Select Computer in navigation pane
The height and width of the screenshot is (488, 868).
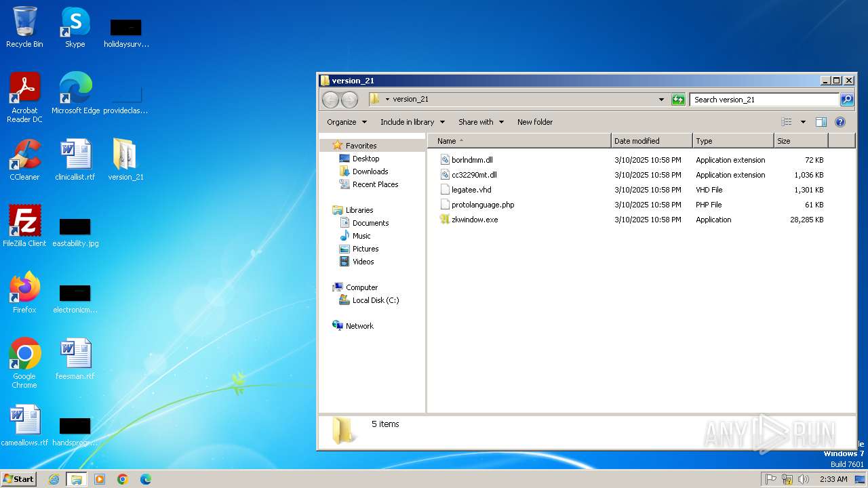pos(361,287)
